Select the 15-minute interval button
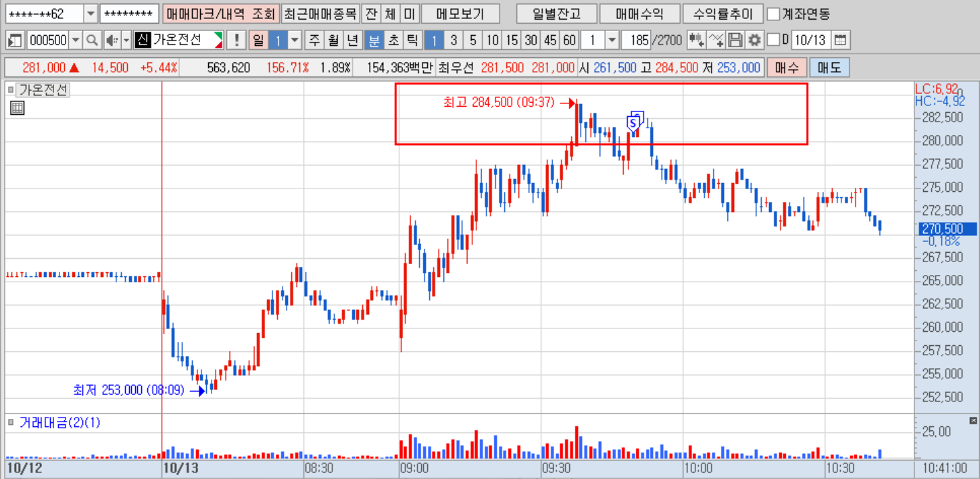This screenshot has width=980, height=479. [512, 41]
